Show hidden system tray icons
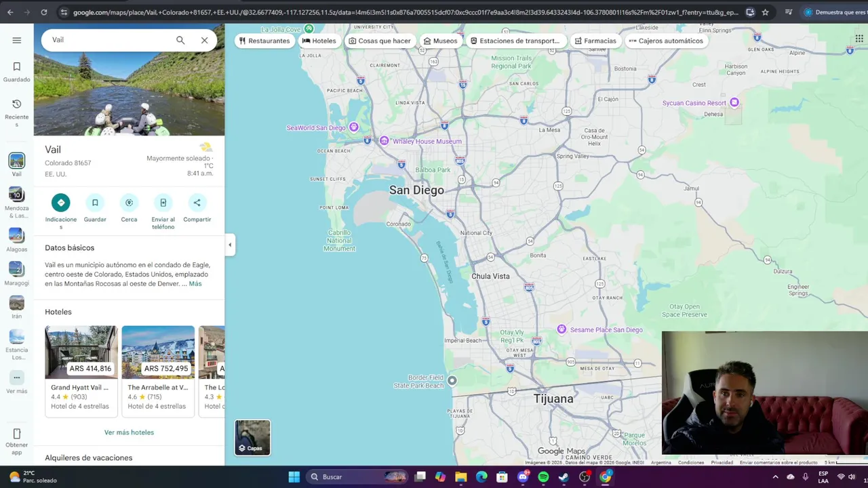Screen dimensions: 868x488 click(x=775, y=476)
